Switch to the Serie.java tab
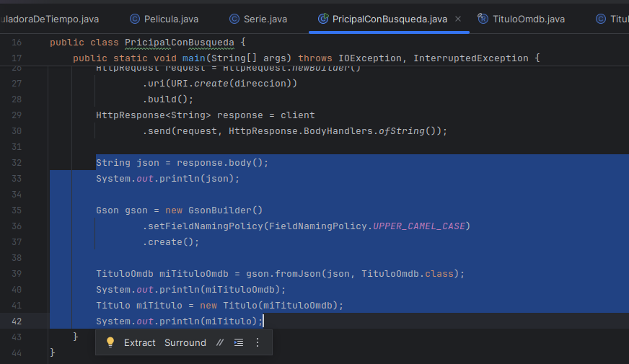This screenshot has height=364, width=629. [258, 19]
